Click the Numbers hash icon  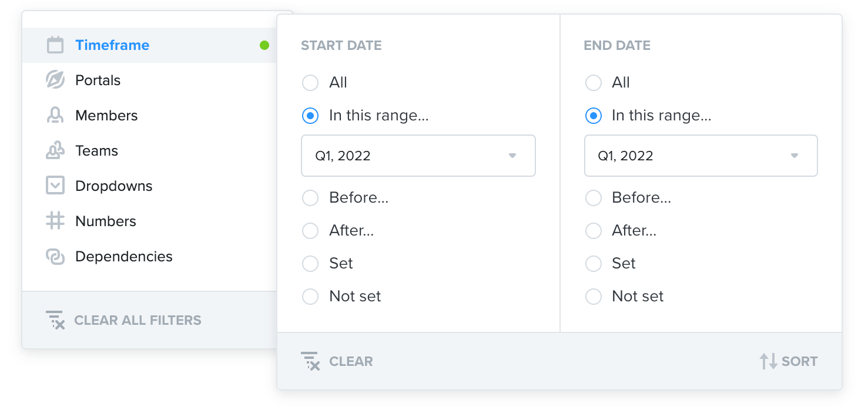55,221
